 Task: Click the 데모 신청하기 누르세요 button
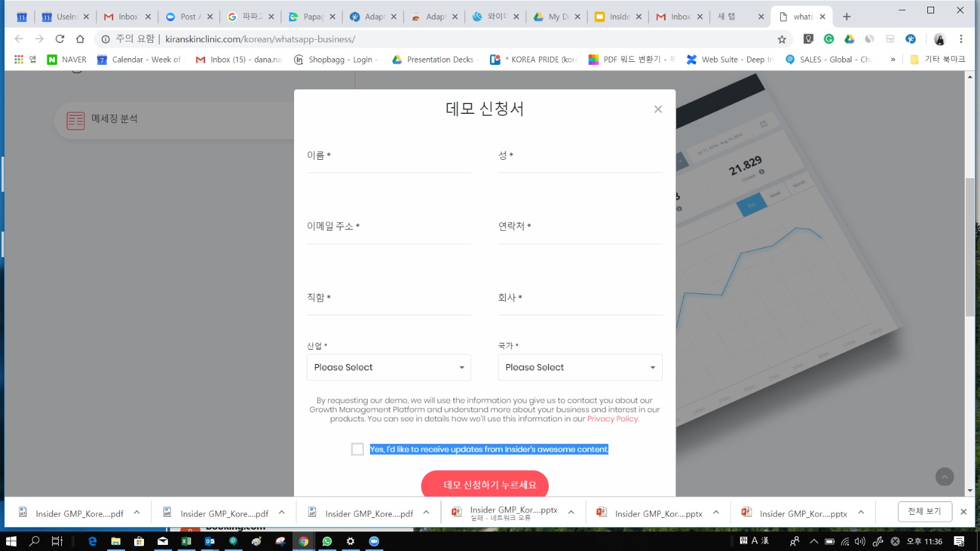click(x=484, y=485)
